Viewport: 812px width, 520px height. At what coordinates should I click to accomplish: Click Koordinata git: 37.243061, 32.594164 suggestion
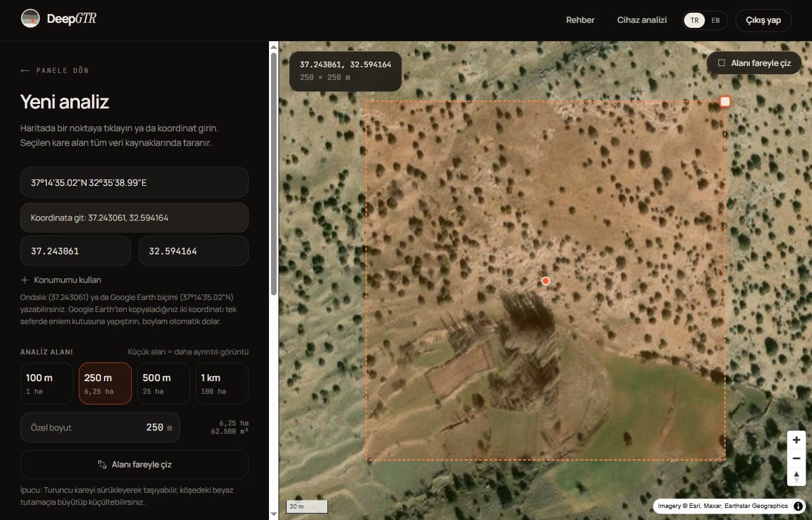(134, 218)
